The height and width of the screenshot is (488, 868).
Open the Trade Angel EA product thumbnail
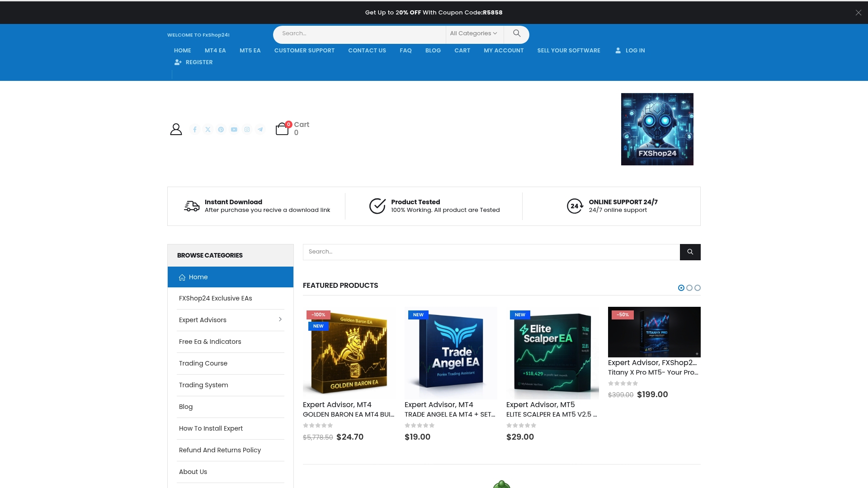(x=450, y=353)
